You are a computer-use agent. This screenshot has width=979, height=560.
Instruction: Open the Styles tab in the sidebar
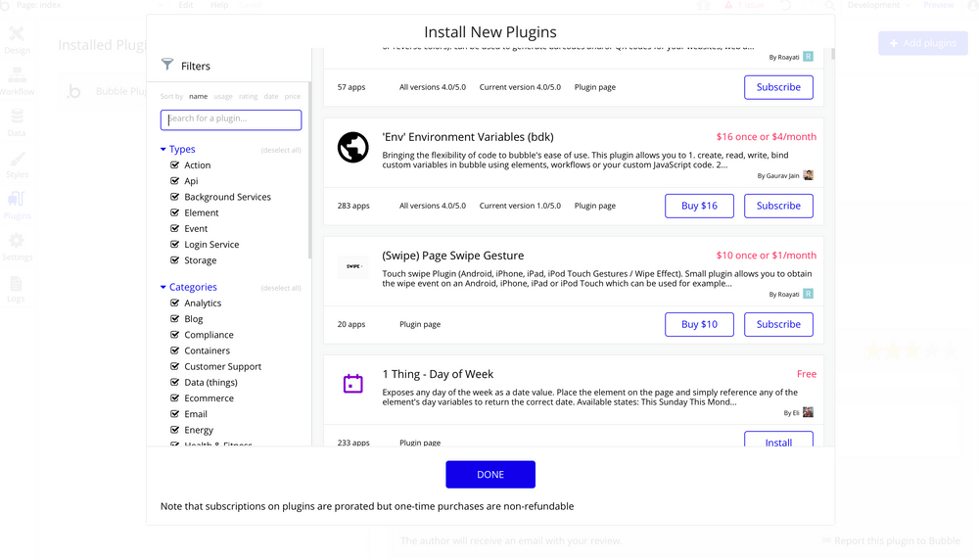(17, 164)
